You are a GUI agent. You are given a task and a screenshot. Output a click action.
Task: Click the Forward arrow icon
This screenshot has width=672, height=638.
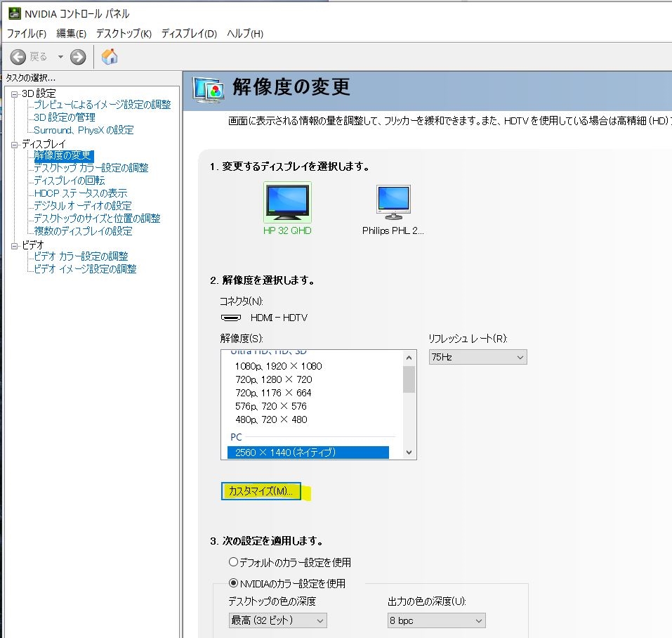(x=78, y=57)
